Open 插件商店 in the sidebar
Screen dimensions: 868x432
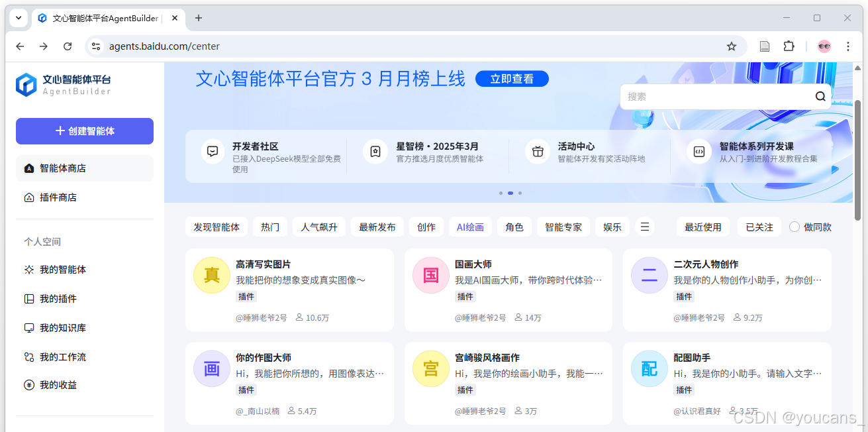click(x=85, y=197)
